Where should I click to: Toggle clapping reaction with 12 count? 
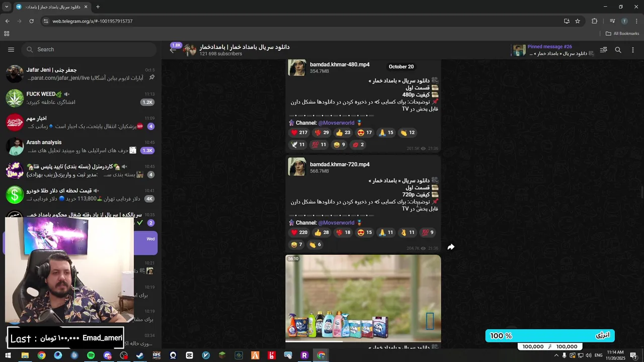point(408,133)
